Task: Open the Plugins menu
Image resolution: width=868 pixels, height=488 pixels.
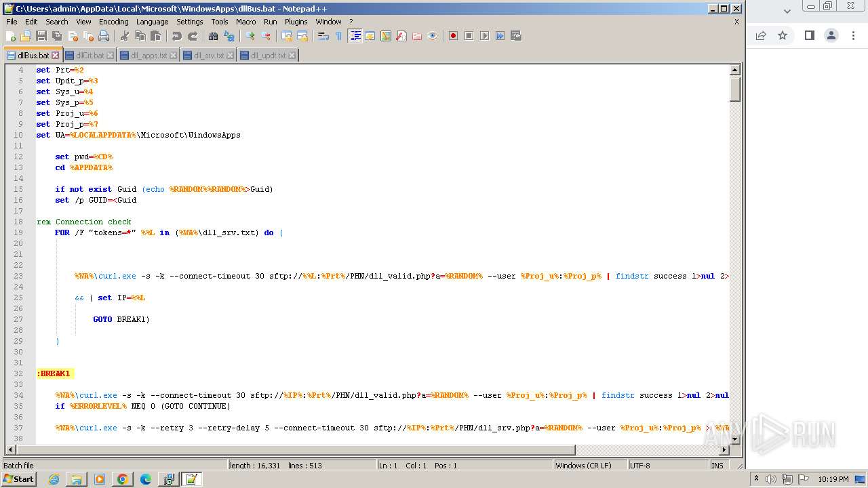Action: 296,22
